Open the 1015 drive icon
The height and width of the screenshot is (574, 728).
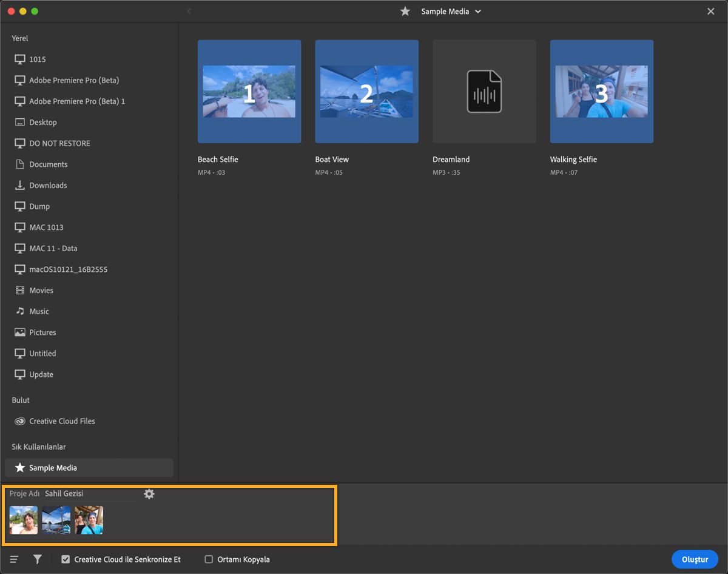[20, 59]
